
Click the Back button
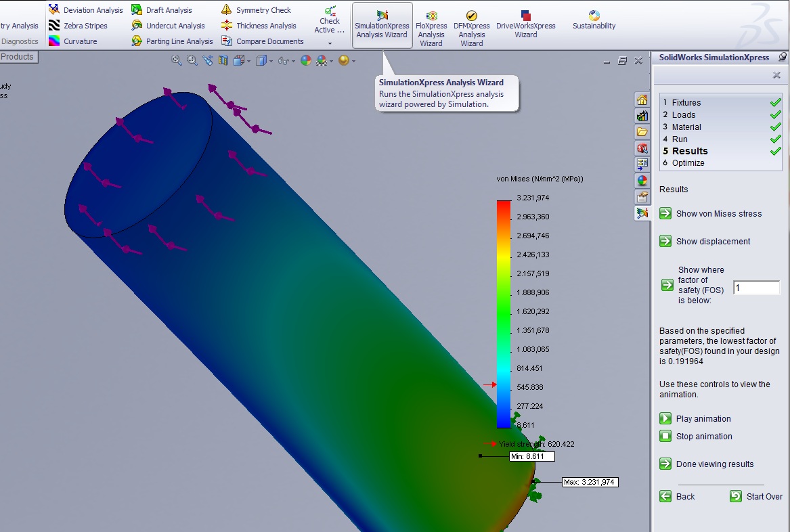tap(677, 497)
